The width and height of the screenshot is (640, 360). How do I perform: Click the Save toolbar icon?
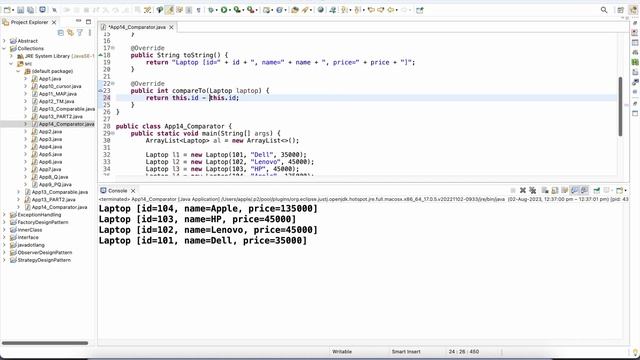[x=20, y=10]
